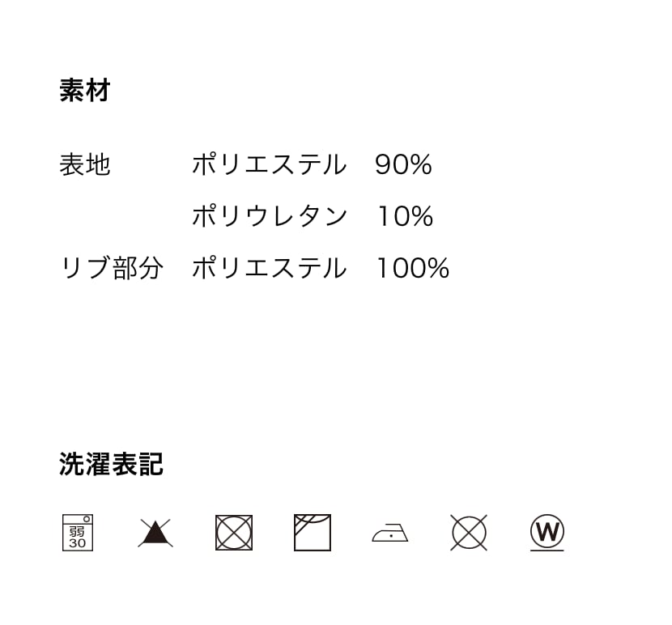Click the 10% value
This screenshot has width=672, height=625.
click(406, 216)
